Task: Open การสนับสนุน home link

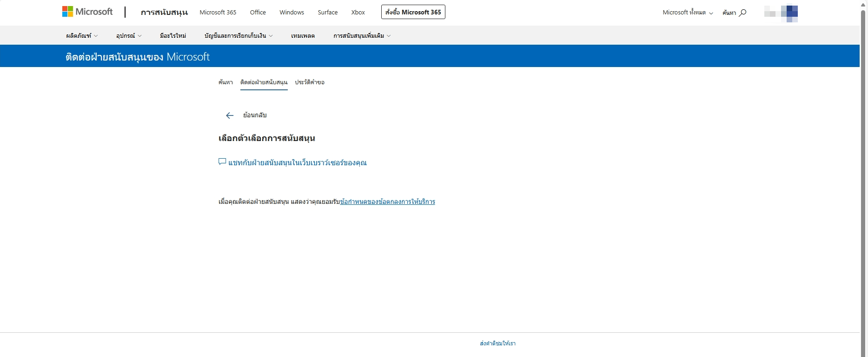Action: pos(164,12)
